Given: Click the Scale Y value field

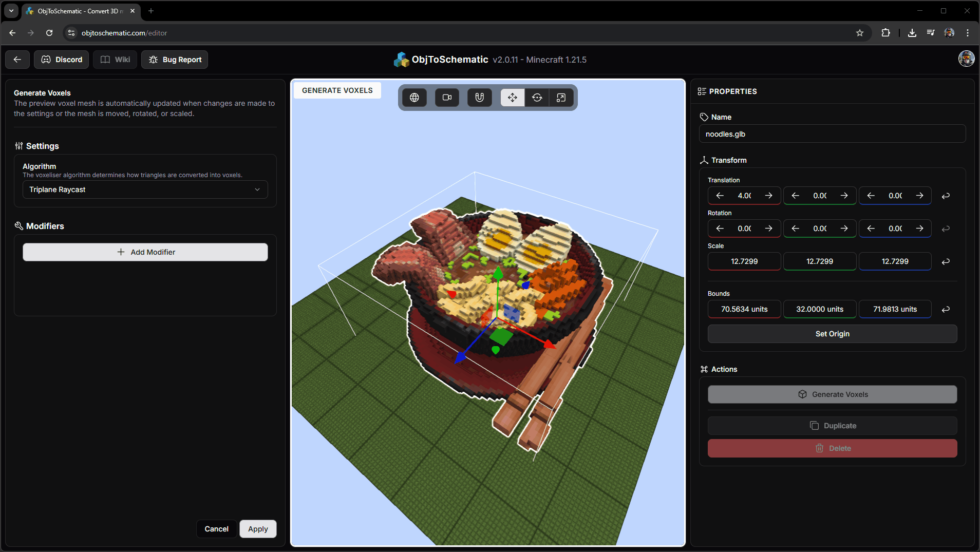Looking at the screenshot, I should pyautogui.click(x=820, y=261).
